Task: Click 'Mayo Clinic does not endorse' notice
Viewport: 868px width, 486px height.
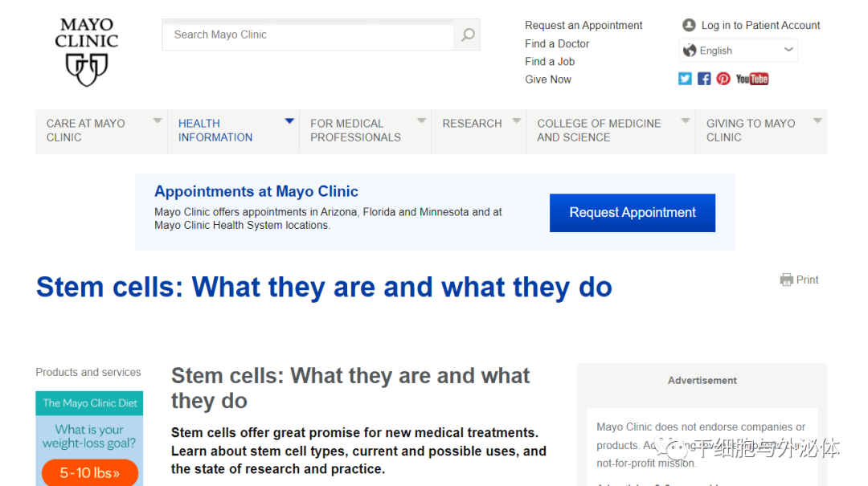Action: (x=701, y=445)
